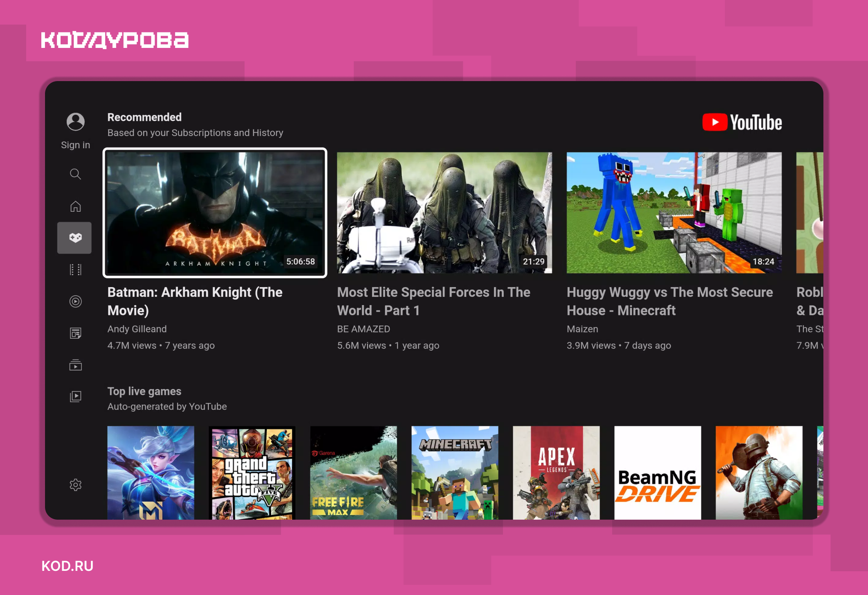Select the Grand Theft Auto V tile
868x595 pixels.
pos(252,473)
